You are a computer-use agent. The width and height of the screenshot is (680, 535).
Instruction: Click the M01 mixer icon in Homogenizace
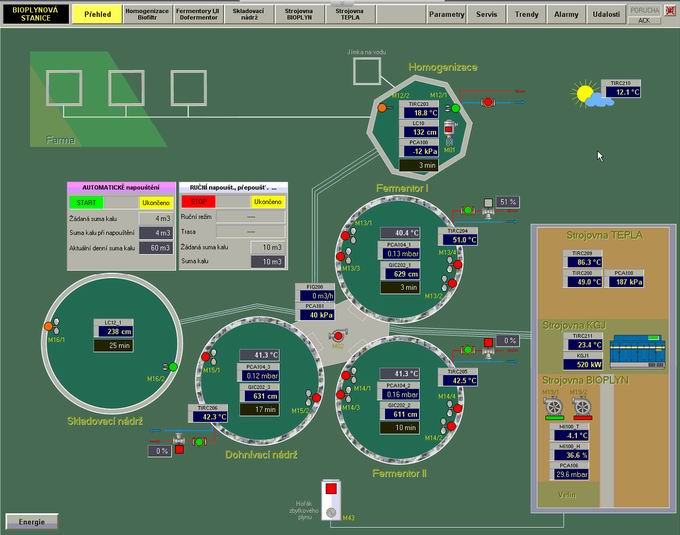pos(449,132)
